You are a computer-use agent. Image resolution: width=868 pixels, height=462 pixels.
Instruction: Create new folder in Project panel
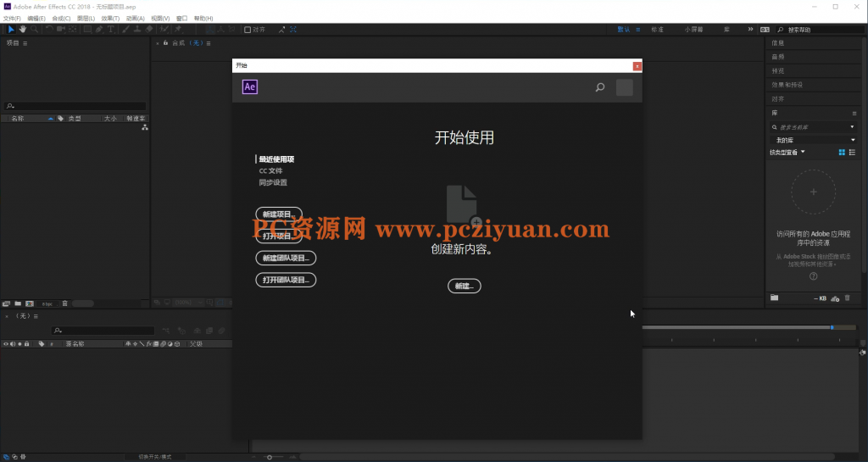[x=18, y=303]
